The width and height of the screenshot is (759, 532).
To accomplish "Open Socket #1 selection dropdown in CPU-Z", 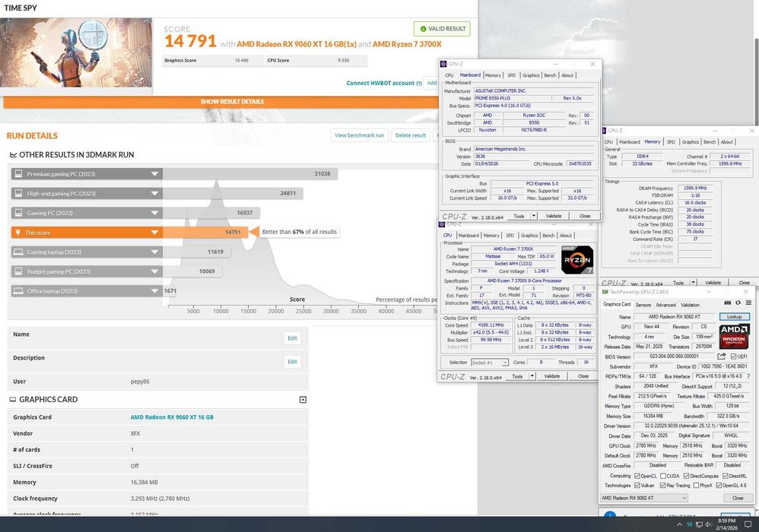I will pos(489,363).
